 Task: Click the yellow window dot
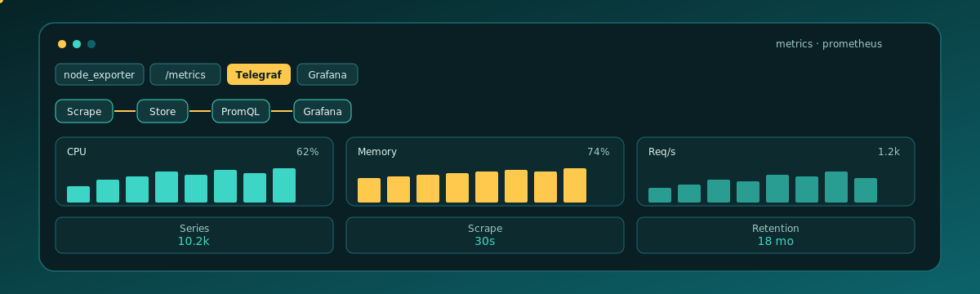tap(62, 44)
